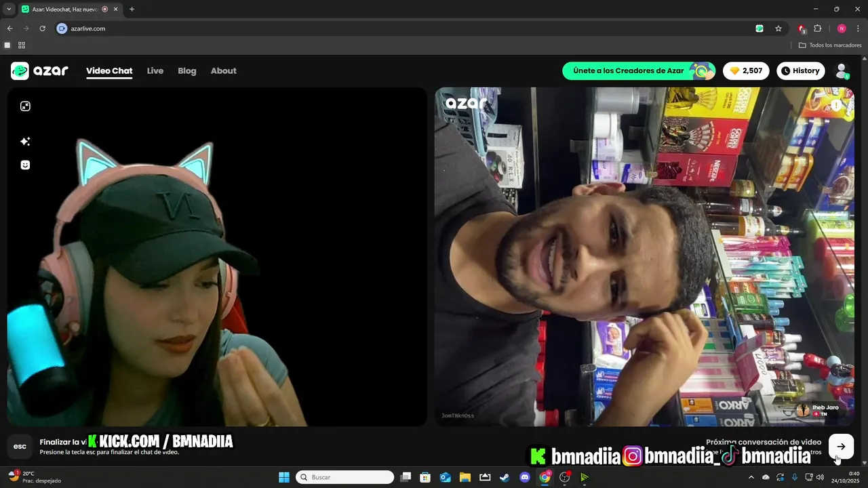Viewport: 868px width, 488px height.
Task: Open the Windows Start menu
Action: 284,477
